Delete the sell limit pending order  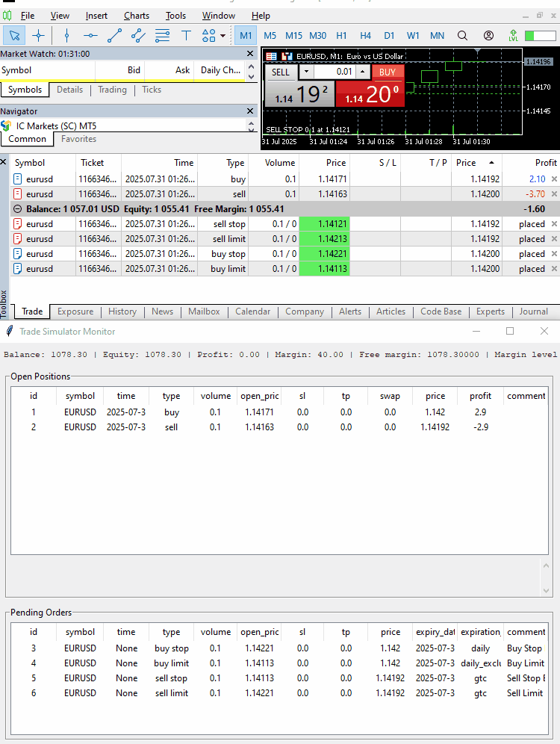tap(554, 239)
